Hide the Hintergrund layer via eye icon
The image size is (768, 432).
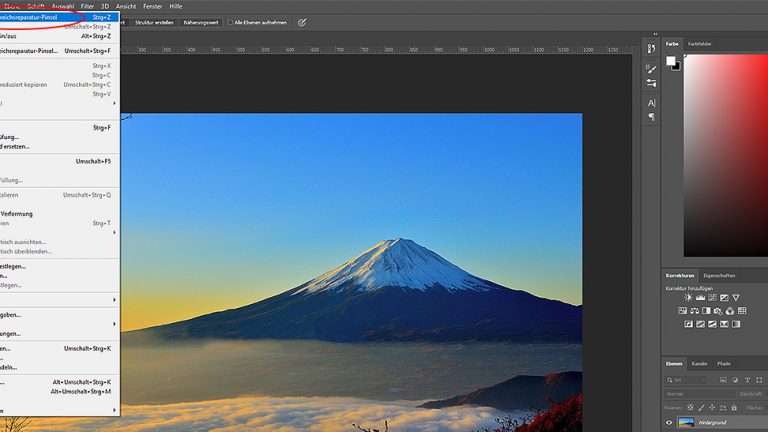tap(669, 422)
